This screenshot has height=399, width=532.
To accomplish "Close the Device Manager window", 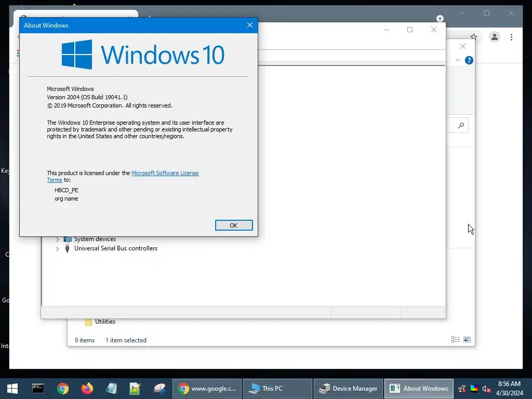I will point(434,30).
